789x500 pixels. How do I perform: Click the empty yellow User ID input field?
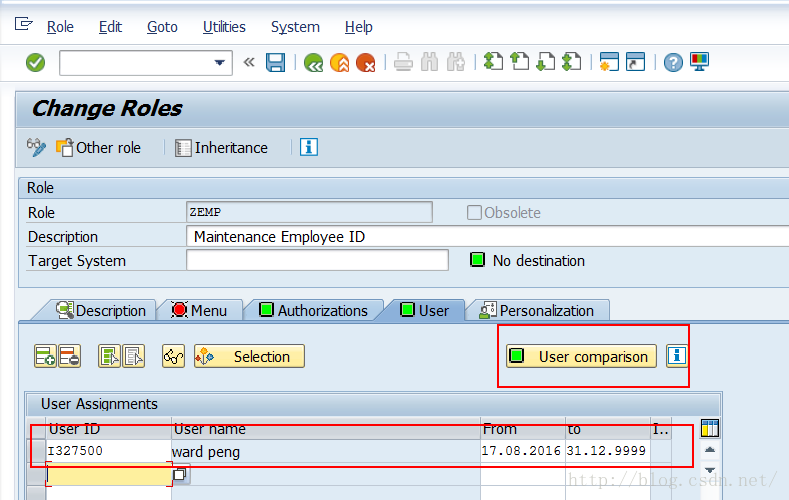click(109, 474)
